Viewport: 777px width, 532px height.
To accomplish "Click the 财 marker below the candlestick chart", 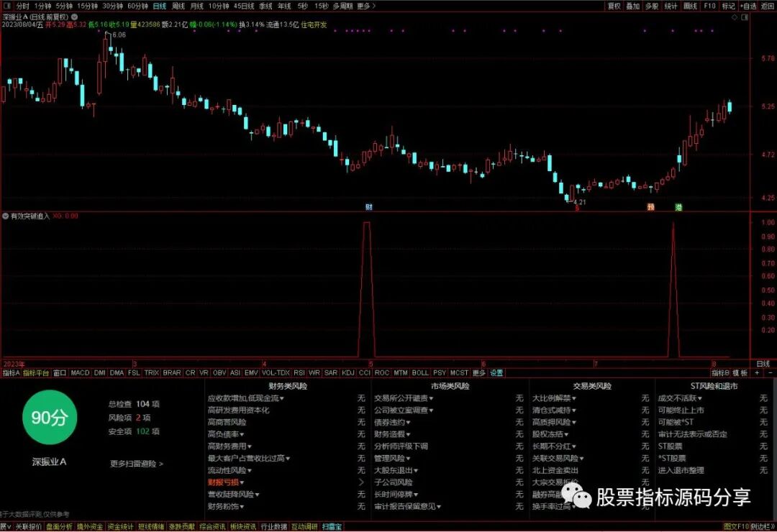I will (368, 207).
